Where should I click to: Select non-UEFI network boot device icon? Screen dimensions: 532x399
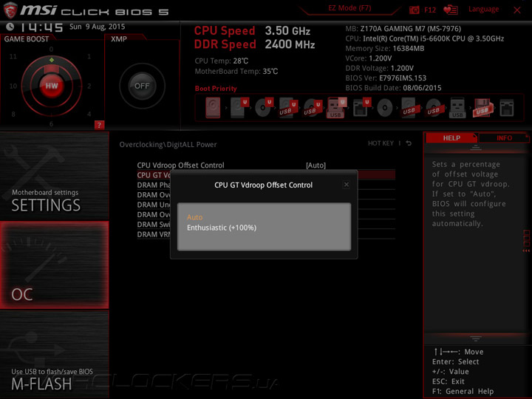(x=507, y=108)
